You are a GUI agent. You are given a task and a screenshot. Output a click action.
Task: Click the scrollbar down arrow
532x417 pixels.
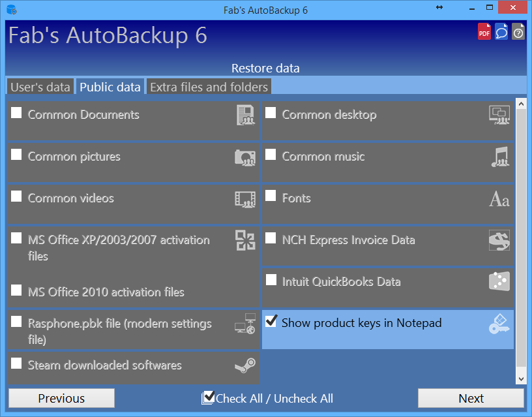(x=521, y=379)
